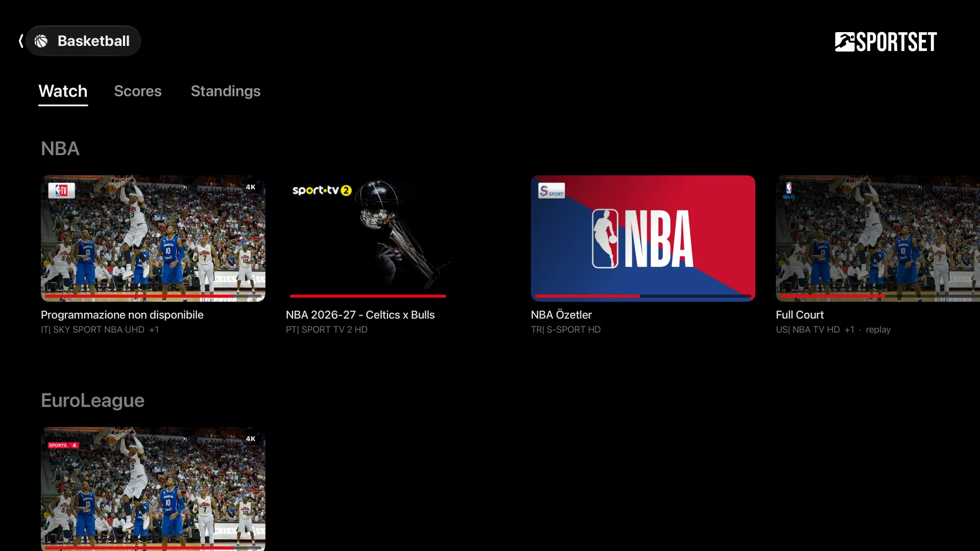
Task: Open the Programmazione non disponibile thumbnail
Action: (153, 238)
